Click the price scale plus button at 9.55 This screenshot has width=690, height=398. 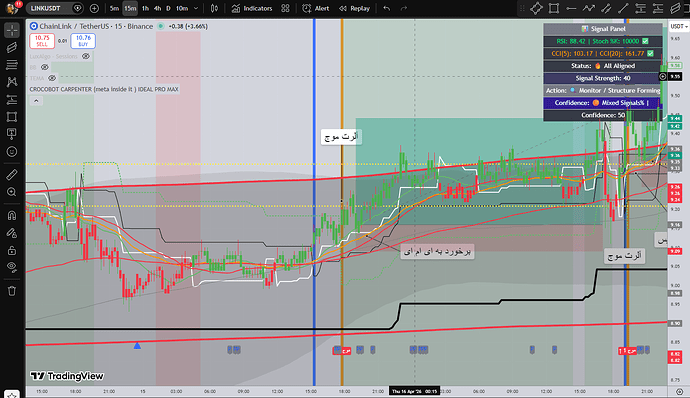[x=663, y=76]
